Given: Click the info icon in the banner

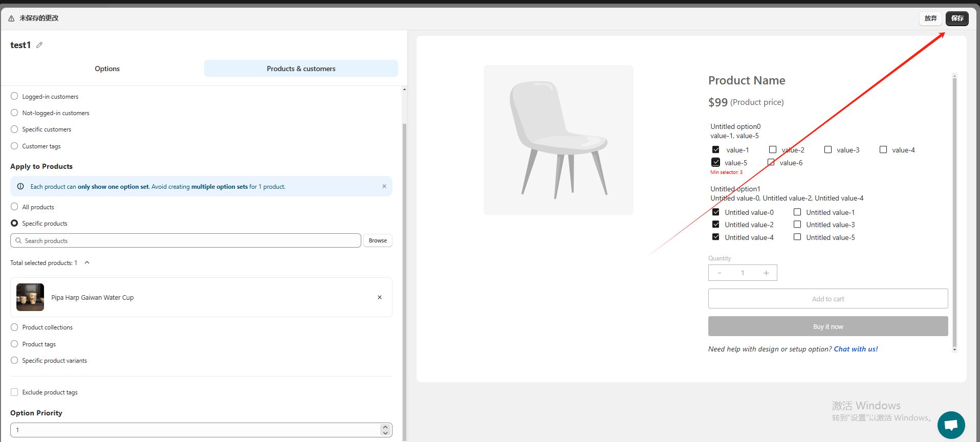Looking at the screenshot, I should click(20, 186).
